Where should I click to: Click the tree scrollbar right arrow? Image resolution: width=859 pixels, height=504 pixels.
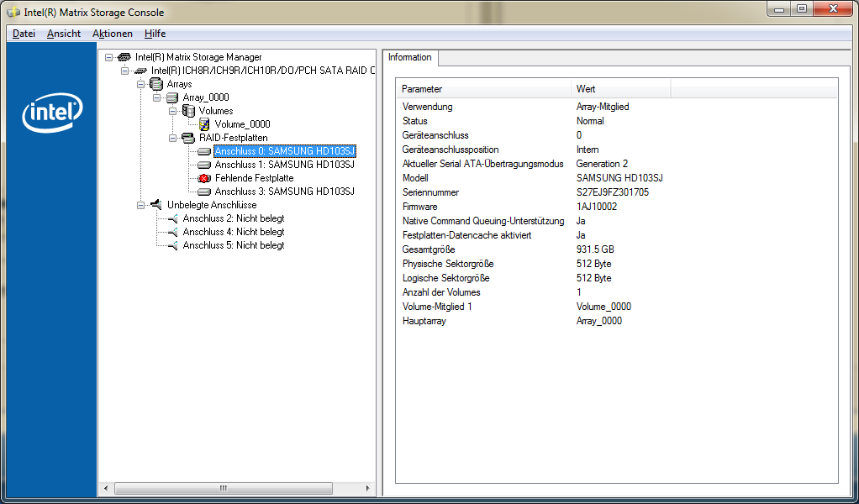[367, 488]
